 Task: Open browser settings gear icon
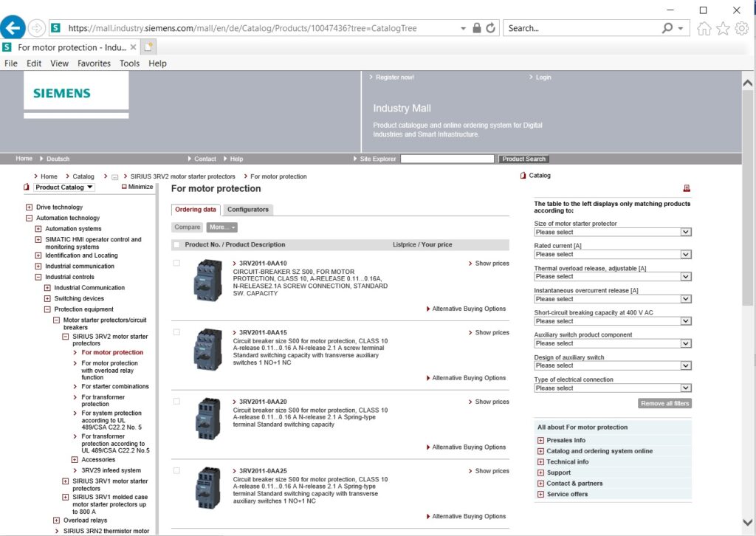[741, 29]
